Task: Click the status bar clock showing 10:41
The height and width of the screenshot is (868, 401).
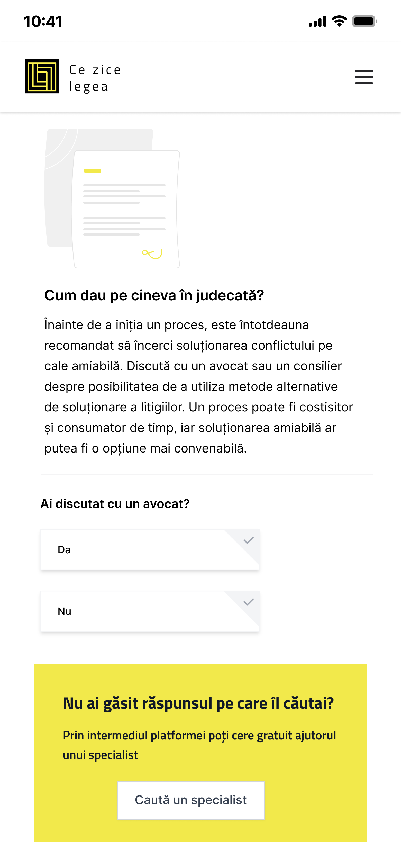Action: point(43,22)
